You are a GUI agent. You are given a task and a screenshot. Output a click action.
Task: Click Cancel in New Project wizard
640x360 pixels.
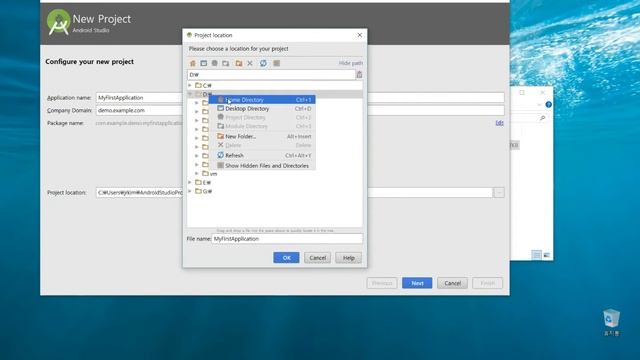click(452, 283)
